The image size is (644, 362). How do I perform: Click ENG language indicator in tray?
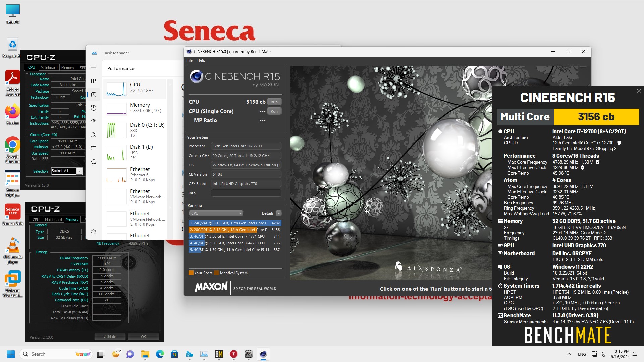(582, 354)
